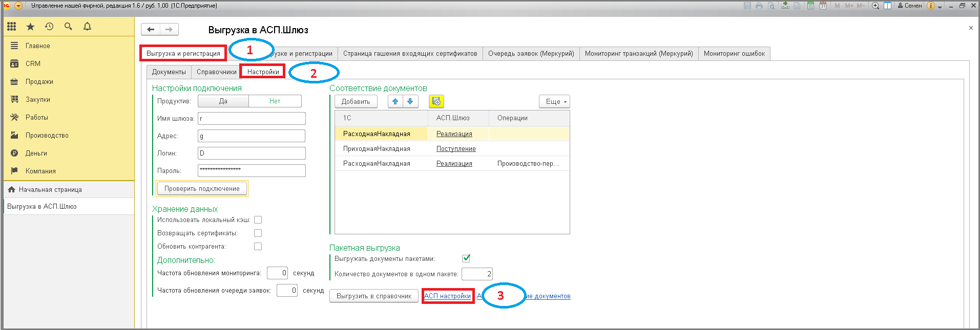Click the Имя шлюза input field
Image resolution: width=980 pixels, height=330 pixels.
(252, 118)
